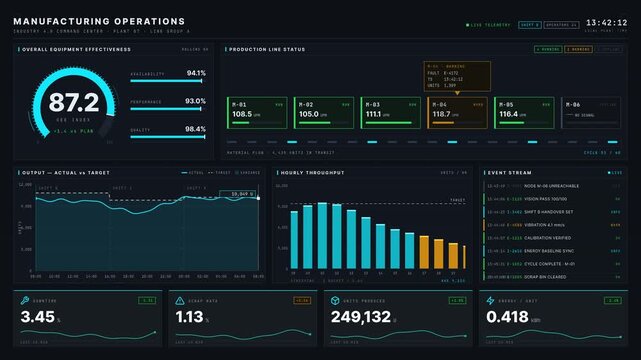The image size is (641, 360).
Task: Click the green Live Telemetry indicator
Action: (x=489, y=25)
